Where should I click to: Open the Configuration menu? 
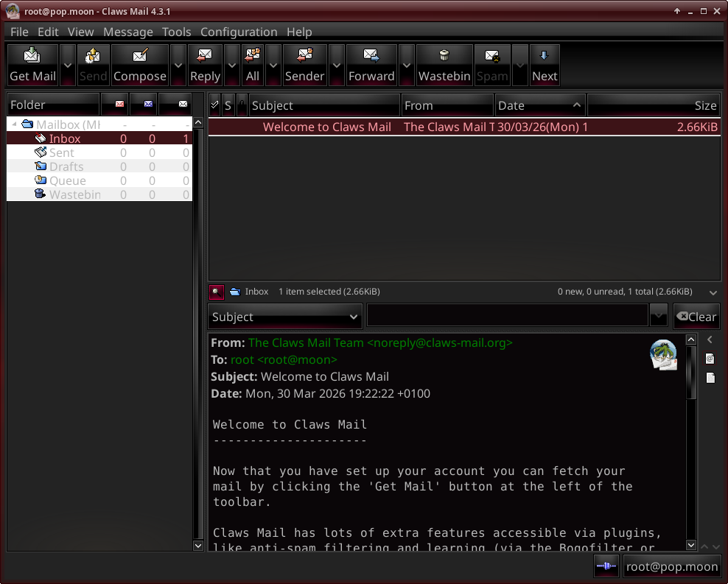[x=239, y=32]
